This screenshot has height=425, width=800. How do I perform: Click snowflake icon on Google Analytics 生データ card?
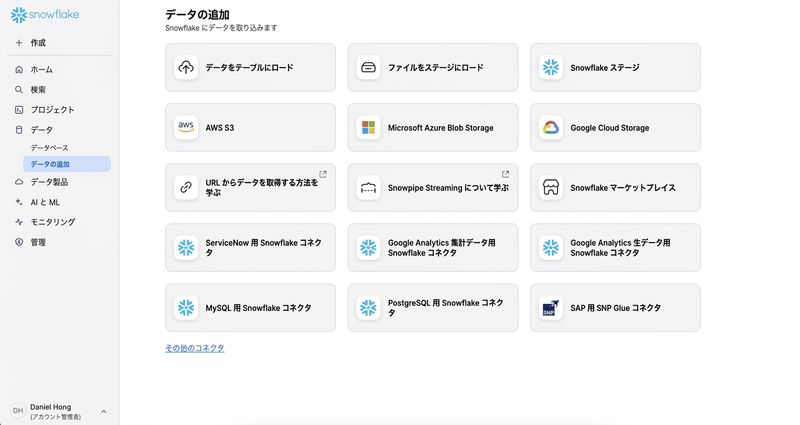point(551,248)
